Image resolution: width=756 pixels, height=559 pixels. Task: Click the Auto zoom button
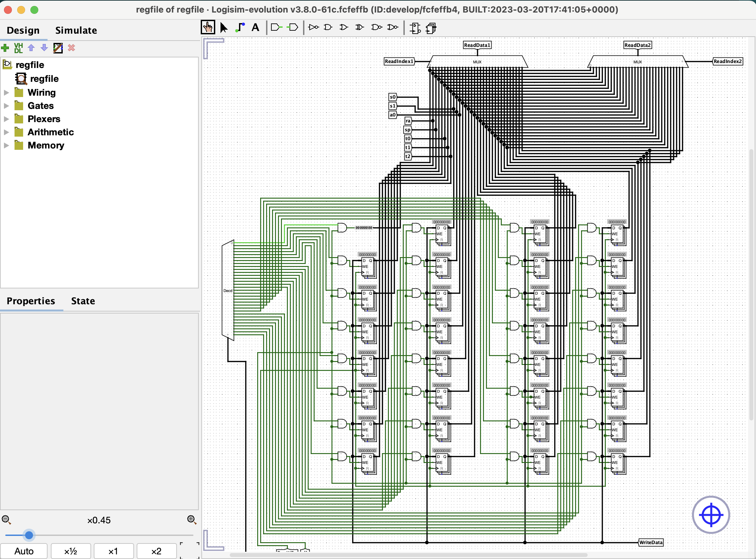pyautogui.click(x=24, y=551)
